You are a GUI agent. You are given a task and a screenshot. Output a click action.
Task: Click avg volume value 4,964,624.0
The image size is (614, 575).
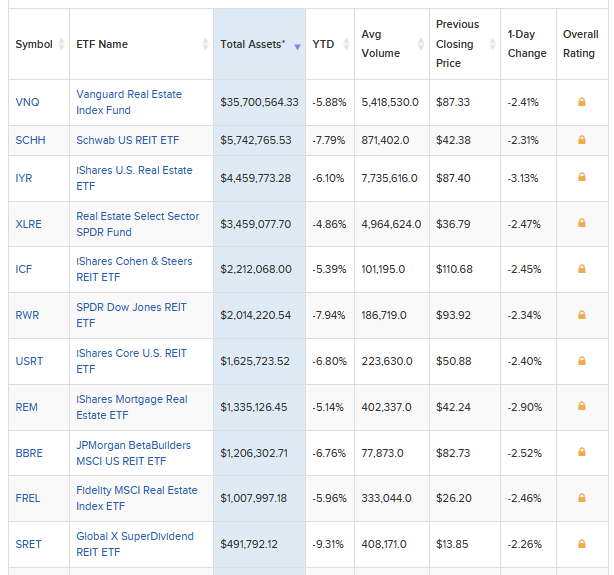391,224
